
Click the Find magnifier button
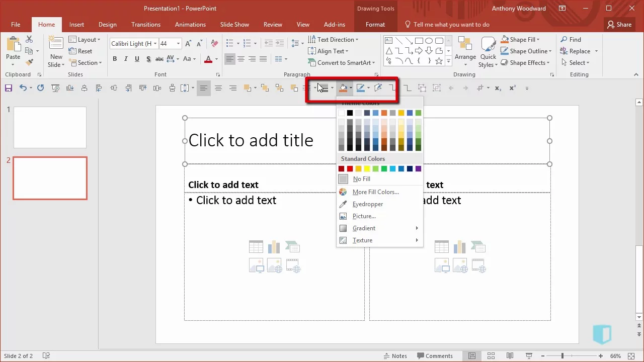click(x=571, y=39)
